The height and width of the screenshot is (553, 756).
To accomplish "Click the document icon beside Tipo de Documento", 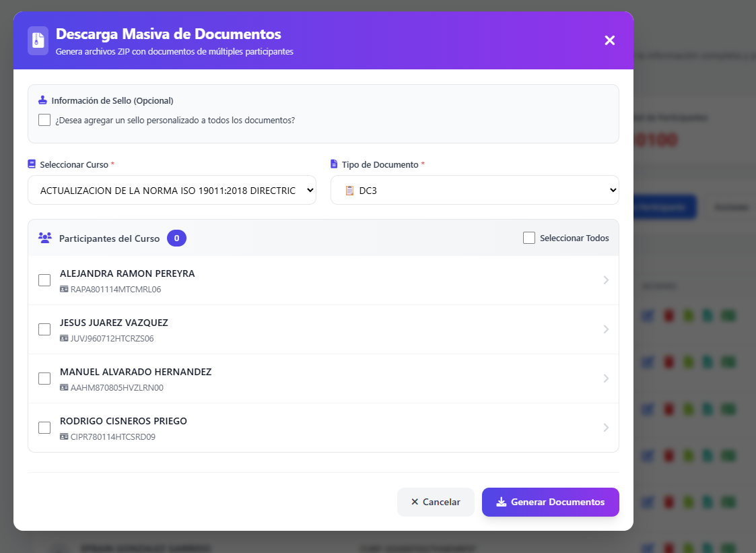I will pyautogui.click(x=335, y=164).
